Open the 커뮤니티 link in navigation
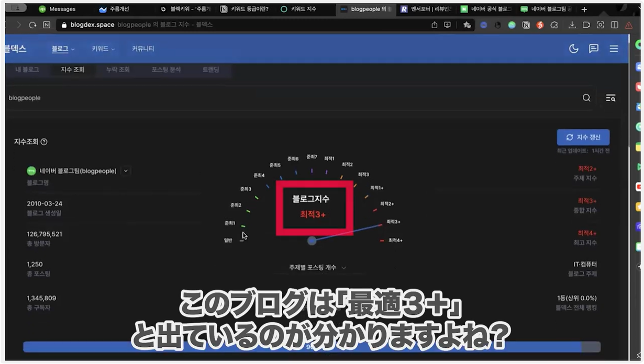The width and height of the screenshot is (644, 364). click(x=143, y=49)
